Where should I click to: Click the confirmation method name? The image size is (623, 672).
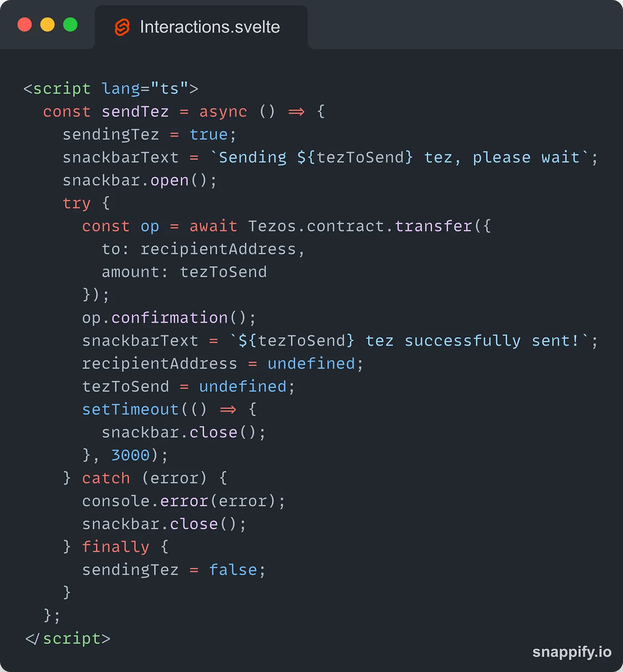click(169, 318)
